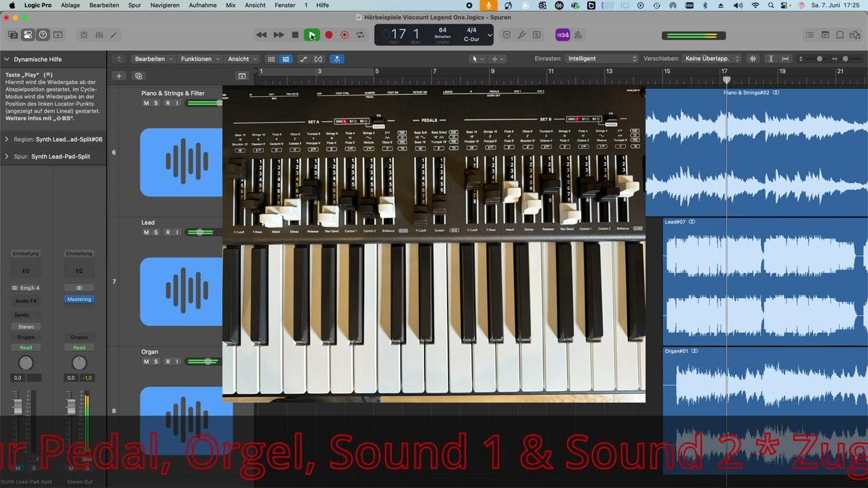Record-enable the Organ track
The height and width of the screenshot is (488, 868).
pos(167,362)
